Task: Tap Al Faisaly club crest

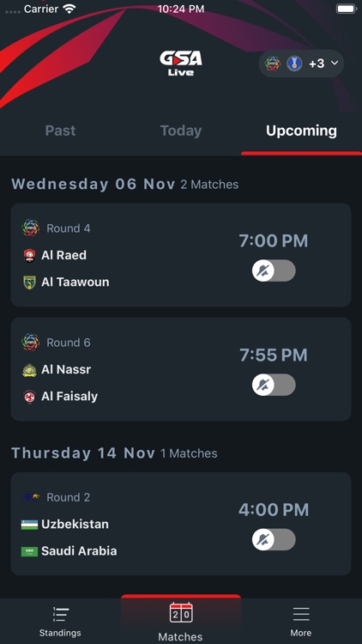Action: 29,397
